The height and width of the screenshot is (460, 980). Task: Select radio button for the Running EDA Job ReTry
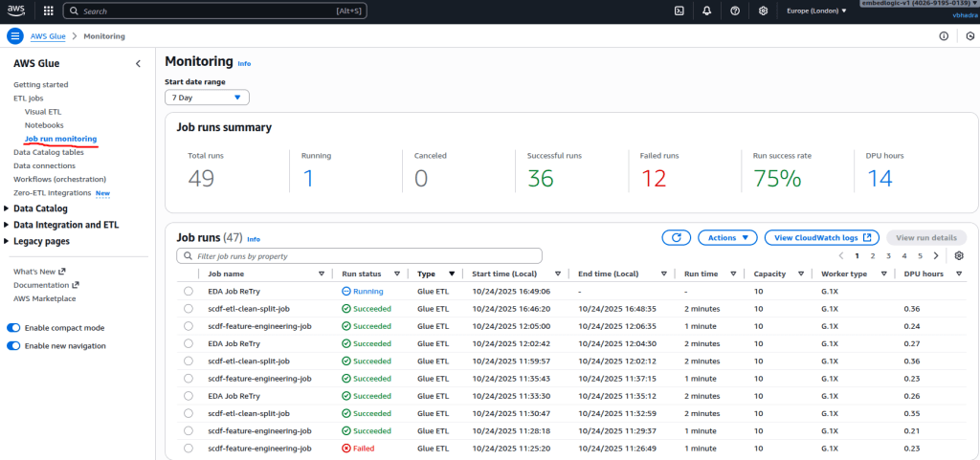[x=189, y=291]
